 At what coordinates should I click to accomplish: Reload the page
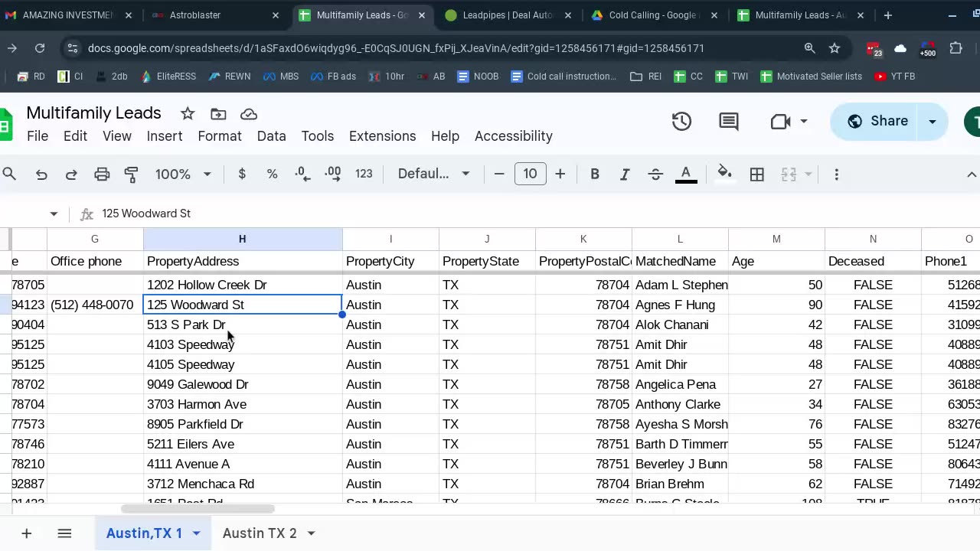[40, 48]
